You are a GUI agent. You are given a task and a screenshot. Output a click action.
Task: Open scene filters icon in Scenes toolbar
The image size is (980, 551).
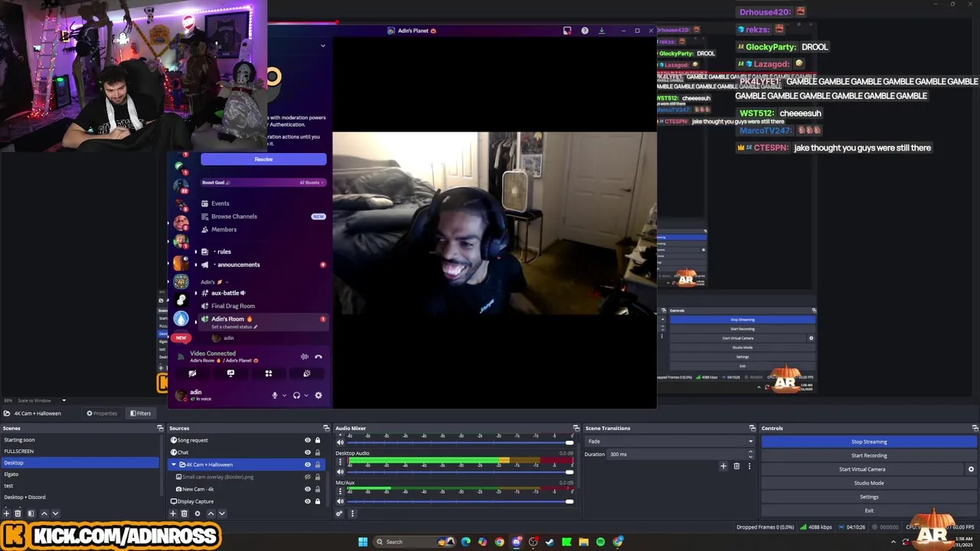[31, 514]
